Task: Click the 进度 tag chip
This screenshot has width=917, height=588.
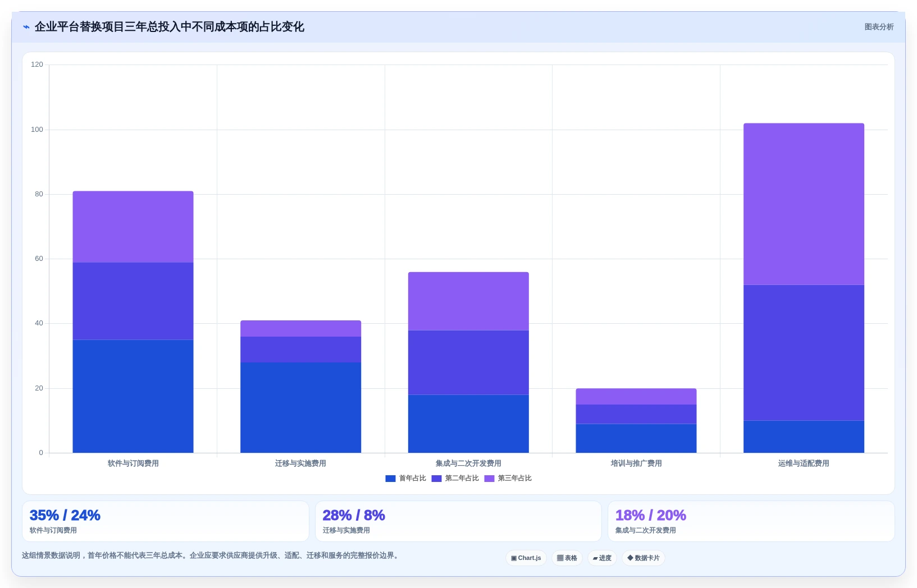Action: pyautogui.click(x=602, y=558)
